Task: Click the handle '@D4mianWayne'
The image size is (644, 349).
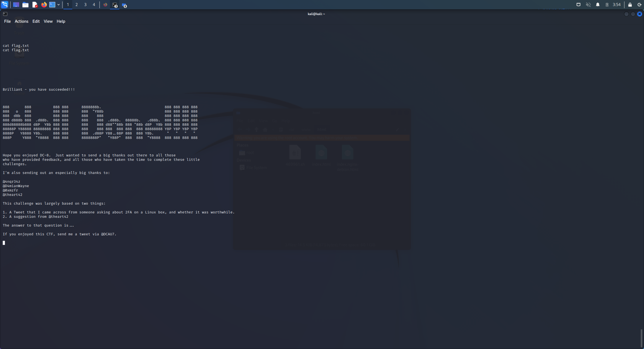Action: (16, 186)
